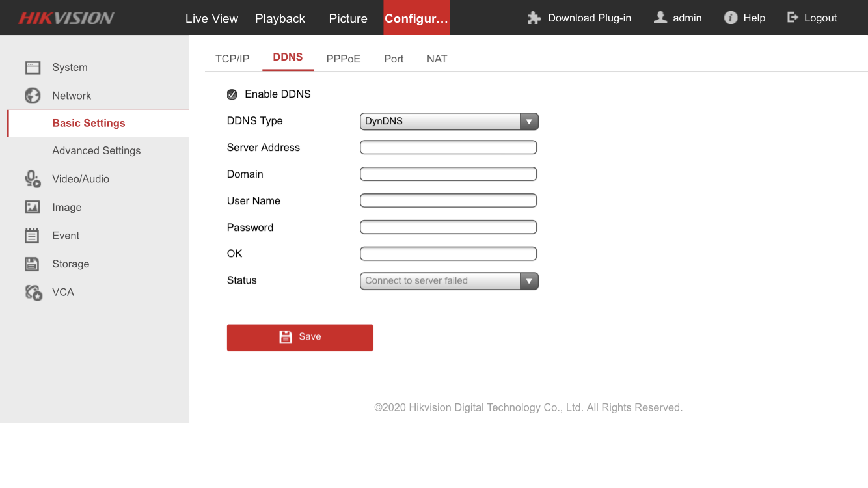Click the Image picture icon
This screenshot has width=868, height=488.
pos(33,208)
